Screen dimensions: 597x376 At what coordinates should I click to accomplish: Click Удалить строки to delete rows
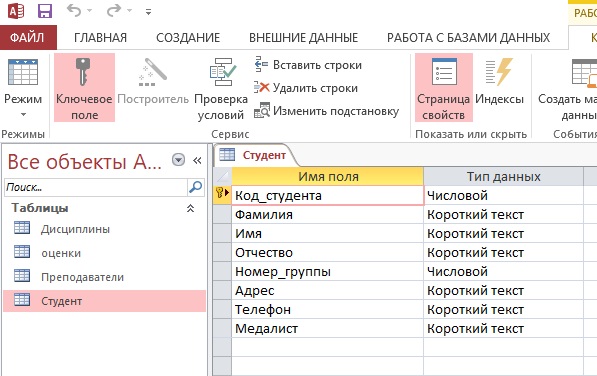pyautogui.click(x=306, y=88)
